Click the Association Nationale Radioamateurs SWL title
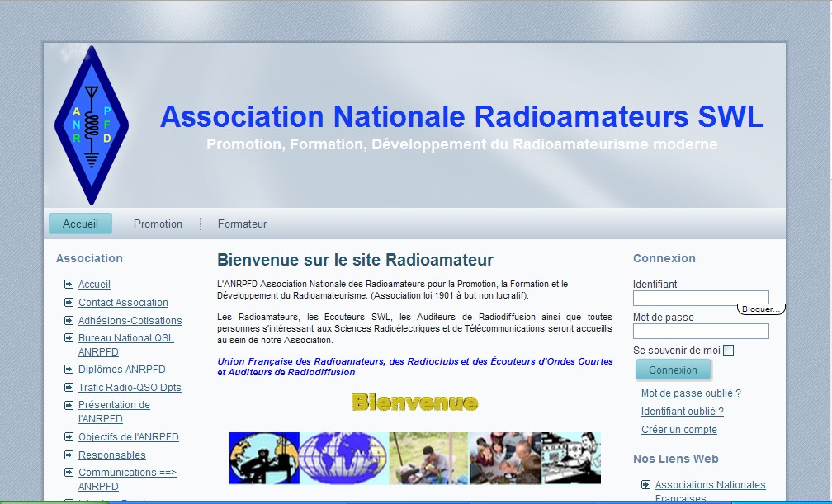Viewport: 832px width, 504px height. [x=461, y=116]
